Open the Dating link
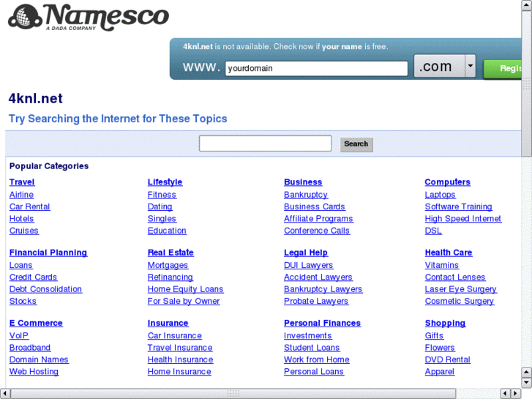Image resolution: width=532 pixels, height=399 pixels. (160, 206)
